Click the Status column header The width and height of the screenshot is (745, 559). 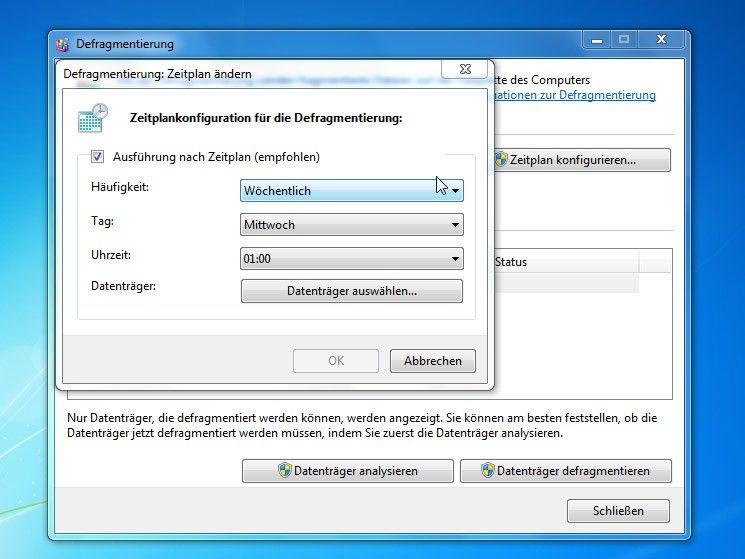(565, 262)
